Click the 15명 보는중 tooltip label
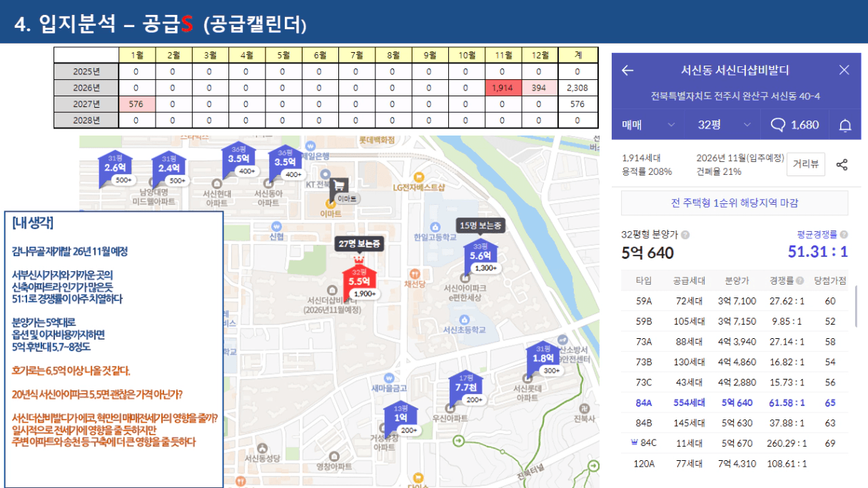 coord(480,225)
